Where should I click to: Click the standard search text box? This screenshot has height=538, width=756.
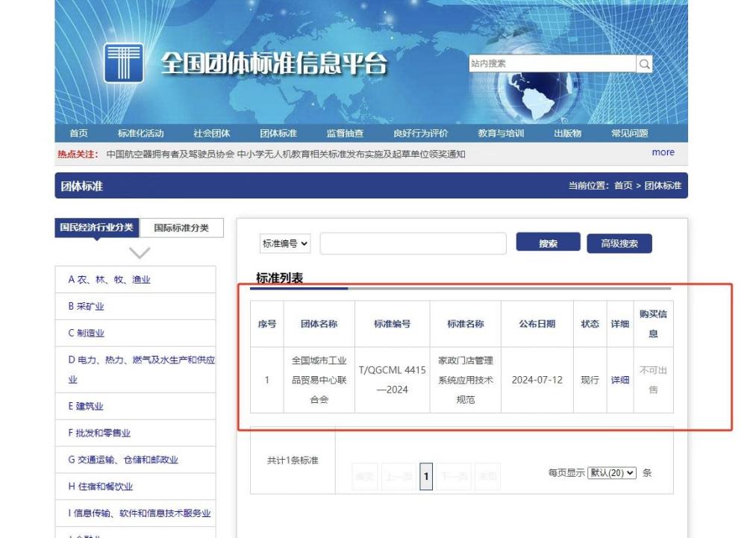click(413, 244)
